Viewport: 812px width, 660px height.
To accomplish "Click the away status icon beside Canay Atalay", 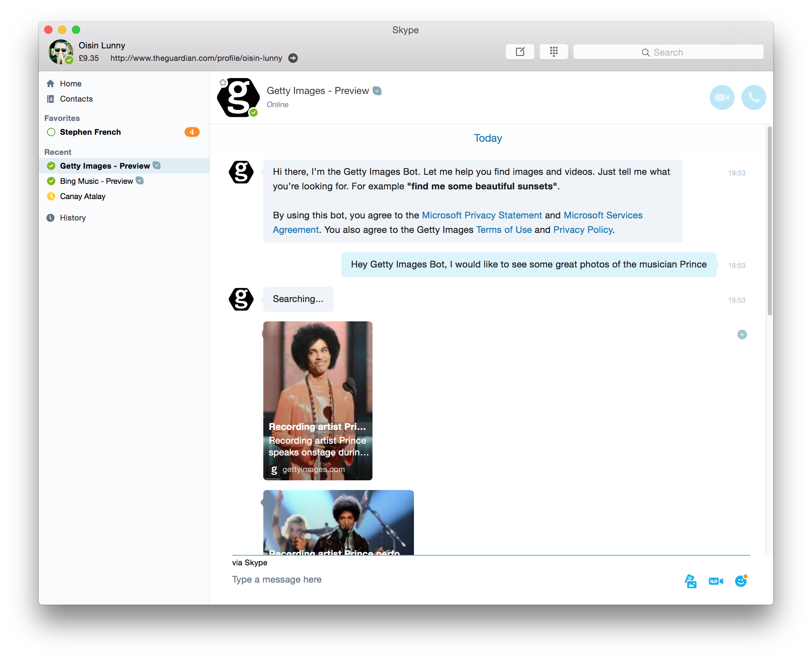I will (x=51, y=197).
